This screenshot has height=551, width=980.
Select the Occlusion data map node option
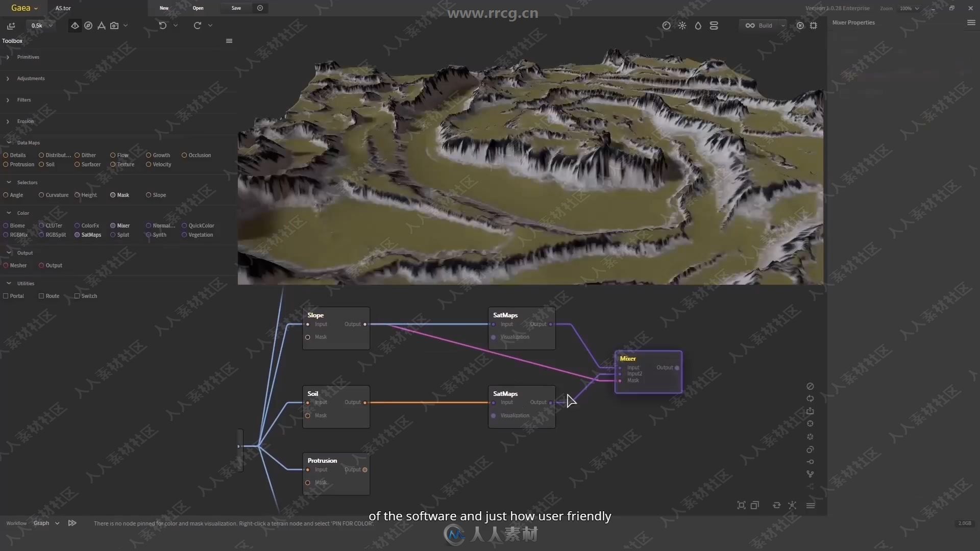pos(197,155)
